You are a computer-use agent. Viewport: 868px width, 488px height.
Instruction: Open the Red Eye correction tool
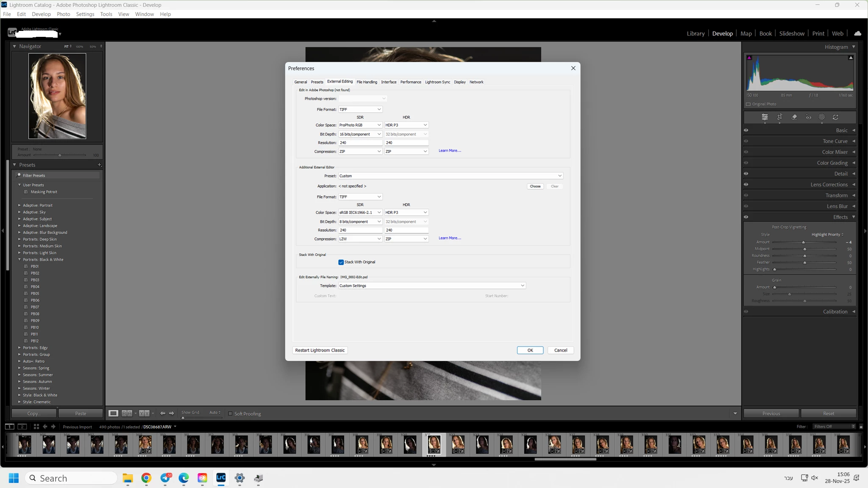coord(809,117)
